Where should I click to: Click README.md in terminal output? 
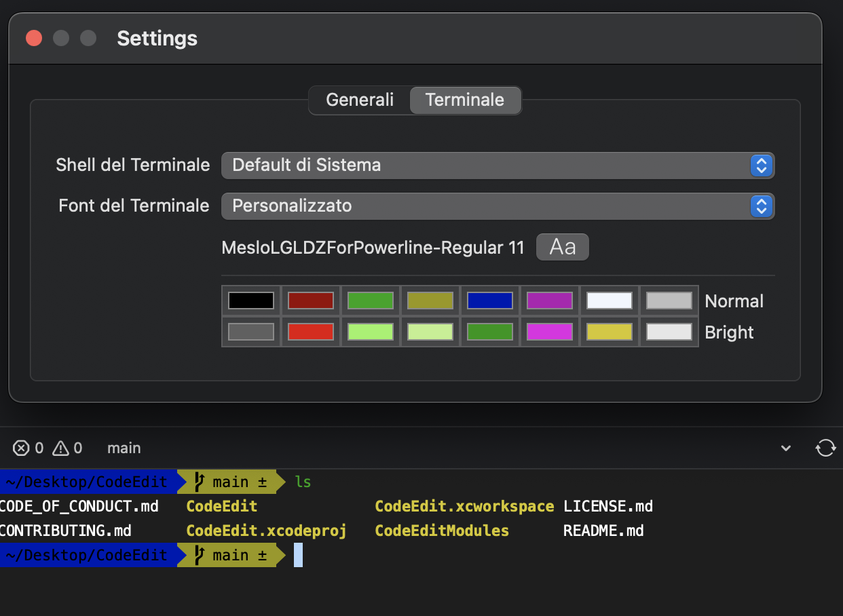point(603,531)
